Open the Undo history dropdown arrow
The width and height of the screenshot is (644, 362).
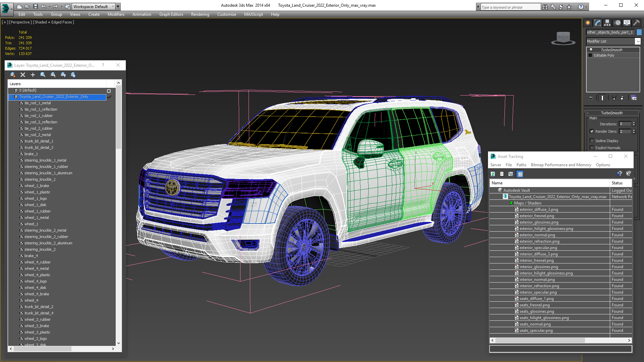[x=49, y=6]
